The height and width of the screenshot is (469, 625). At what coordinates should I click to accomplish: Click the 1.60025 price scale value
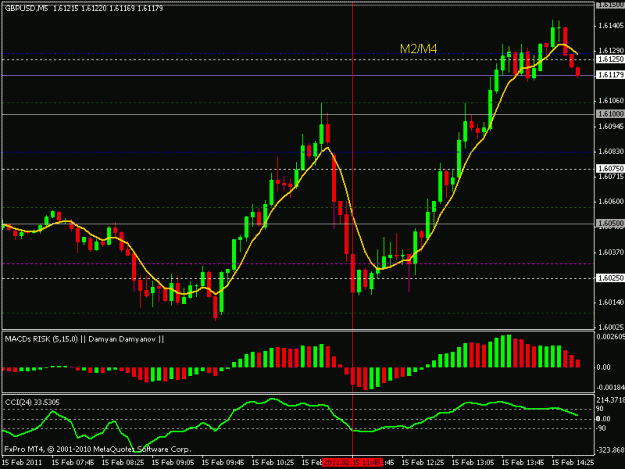pyautogui.click(x=611, y=327)
